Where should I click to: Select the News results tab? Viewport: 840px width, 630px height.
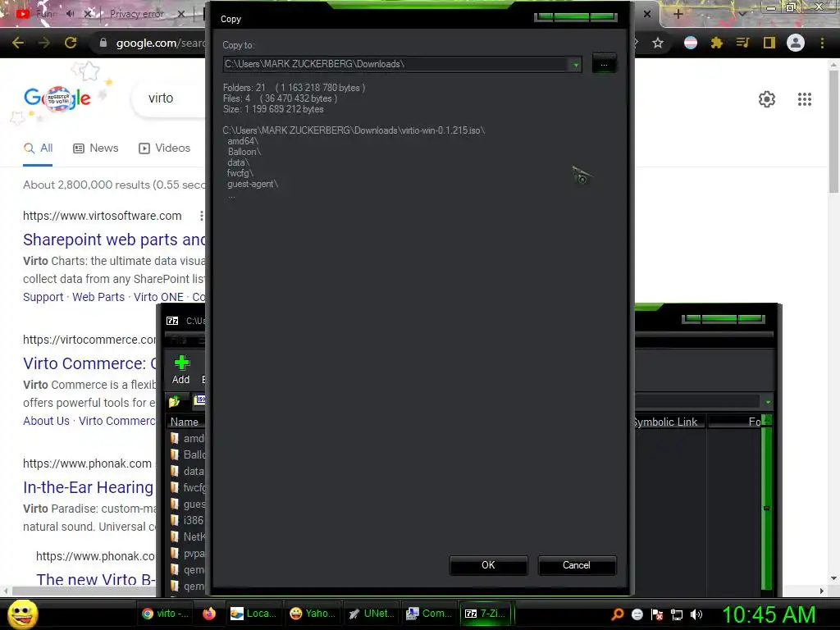tap(96, 148)
